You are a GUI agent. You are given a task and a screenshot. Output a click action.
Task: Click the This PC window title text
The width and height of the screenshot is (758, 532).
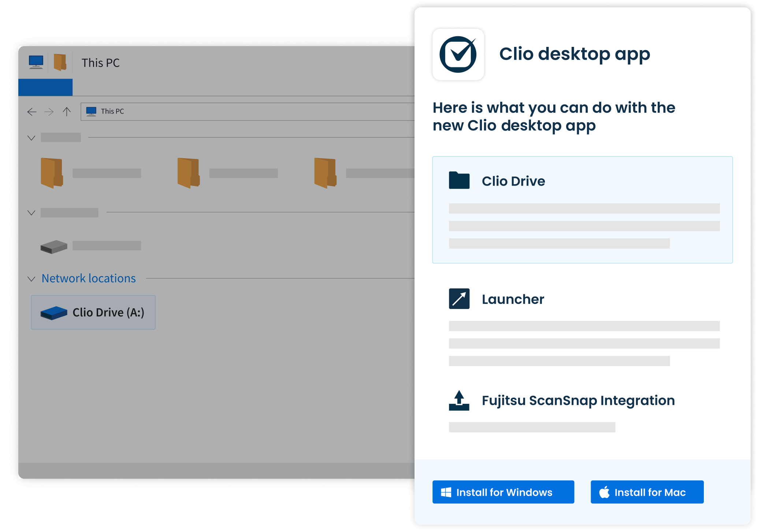click(x=101, y=63)
